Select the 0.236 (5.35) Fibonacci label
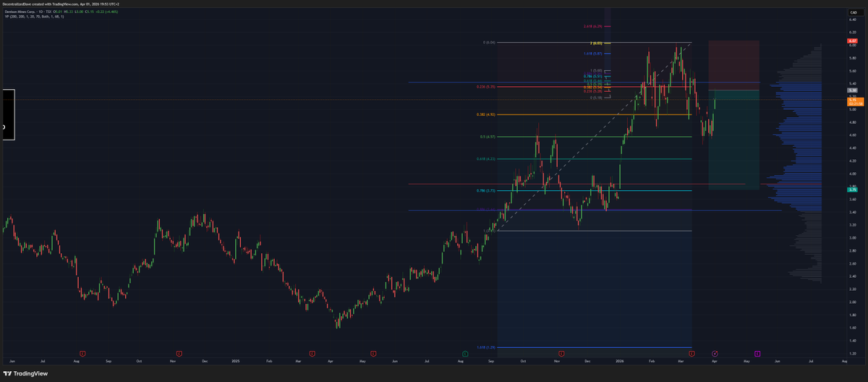868x382 pixels. [486, 87]
